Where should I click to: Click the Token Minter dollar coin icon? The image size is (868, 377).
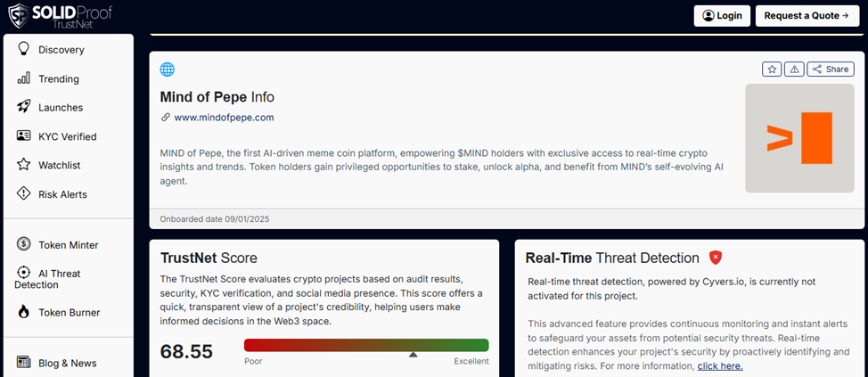[x=23, y=244]
